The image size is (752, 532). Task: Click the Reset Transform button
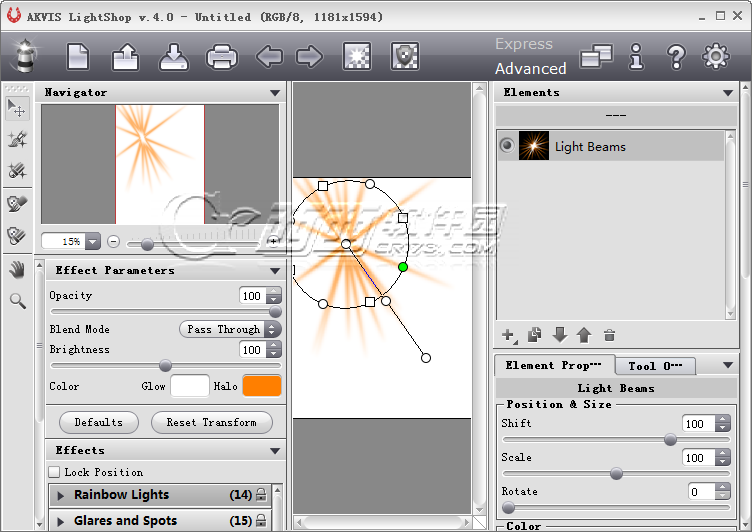click(x=212, y=422)
